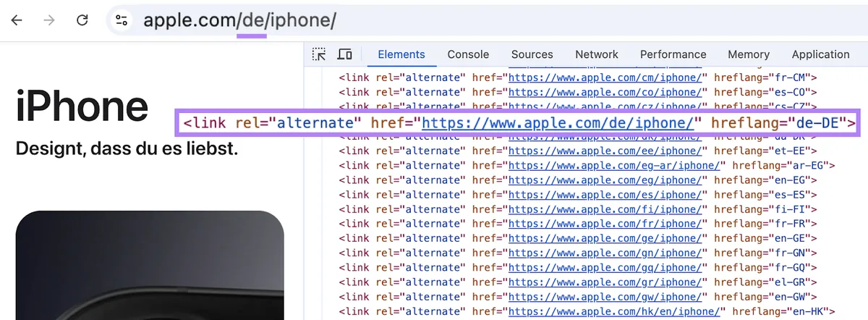Open the Console tab
The height and width of the screenshot is (320, 868).
pyautogui.click(x=468, y=54)
